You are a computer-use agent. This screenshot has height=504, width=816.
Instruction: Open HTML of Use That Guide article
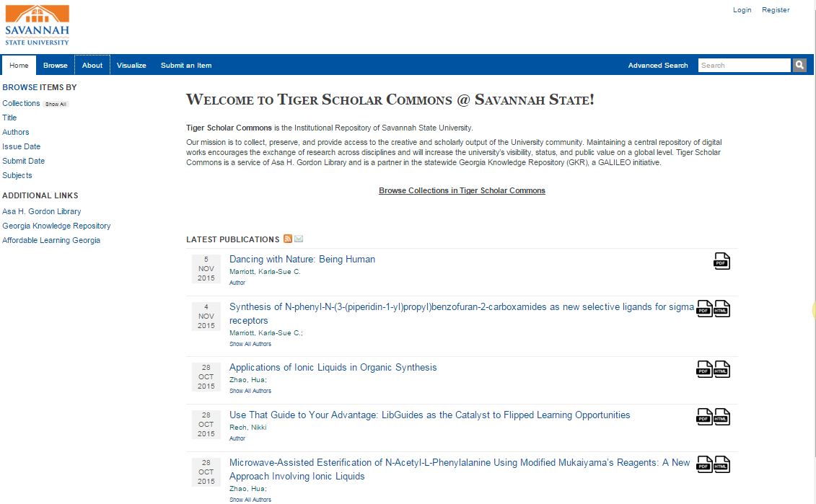[721, 417]
